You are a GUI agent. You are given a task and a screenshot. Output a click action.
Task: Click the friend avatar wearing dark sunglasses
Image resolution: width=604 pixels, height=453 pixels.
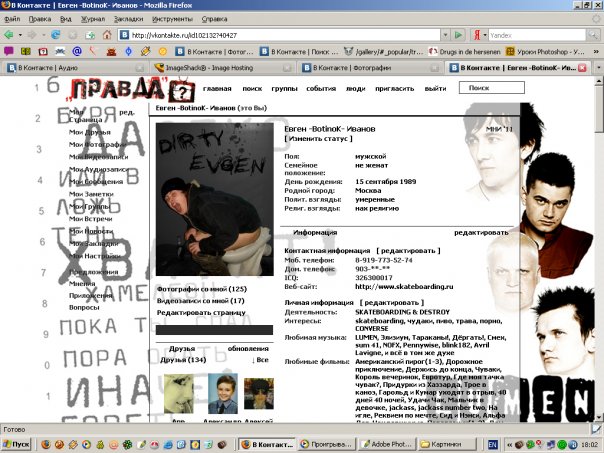point(259,394)
